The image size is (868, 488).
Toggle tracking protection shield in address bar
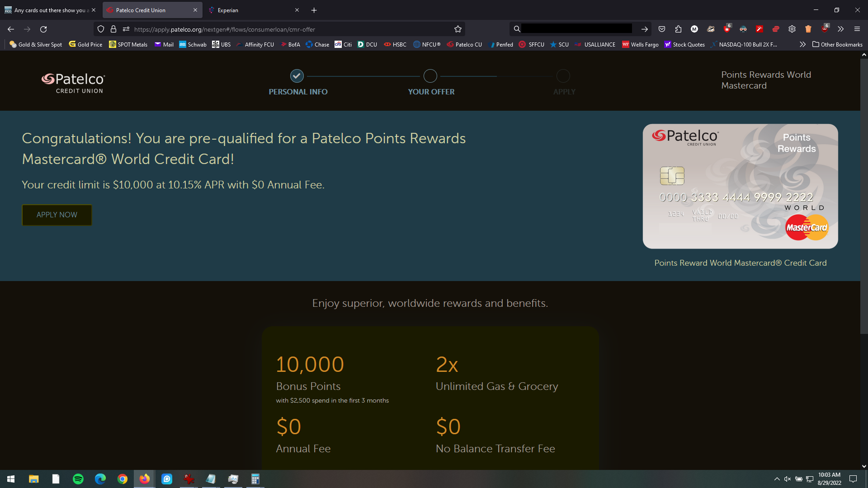100,29
